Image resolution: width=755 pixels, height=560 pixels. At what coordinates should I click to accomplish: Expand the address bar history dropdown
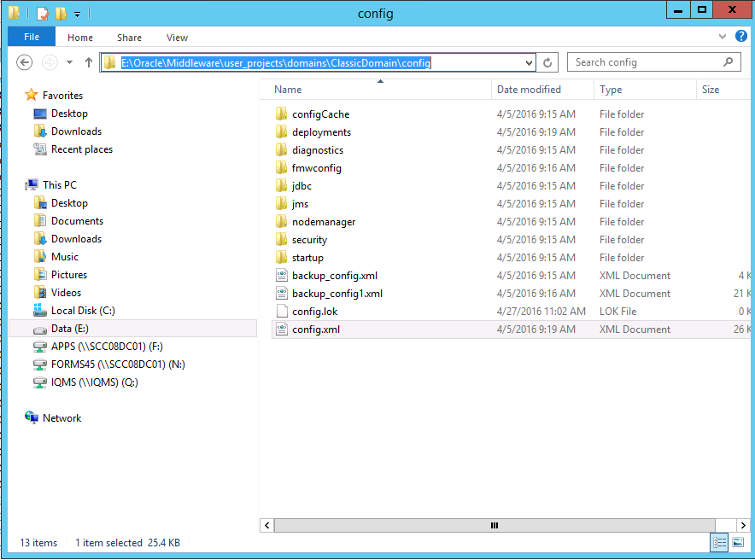(x=529, y=63)
